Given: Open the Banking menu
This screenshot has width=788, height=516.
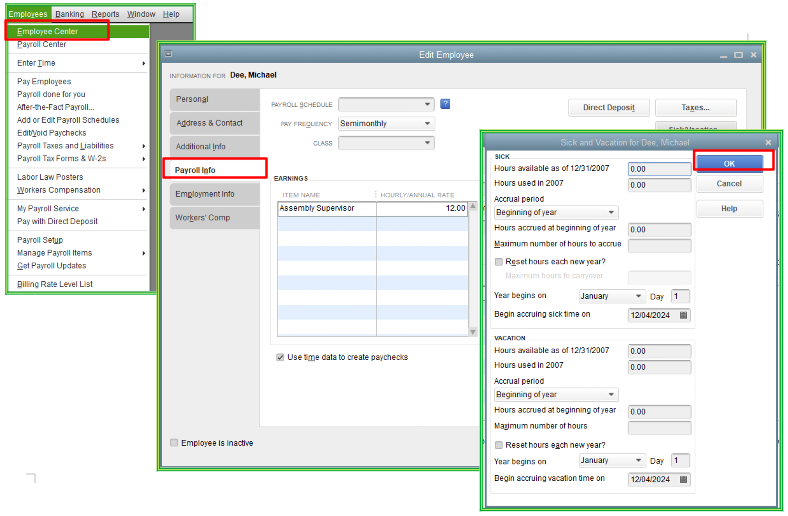Looking at the screenshot, I should point(69,14).
